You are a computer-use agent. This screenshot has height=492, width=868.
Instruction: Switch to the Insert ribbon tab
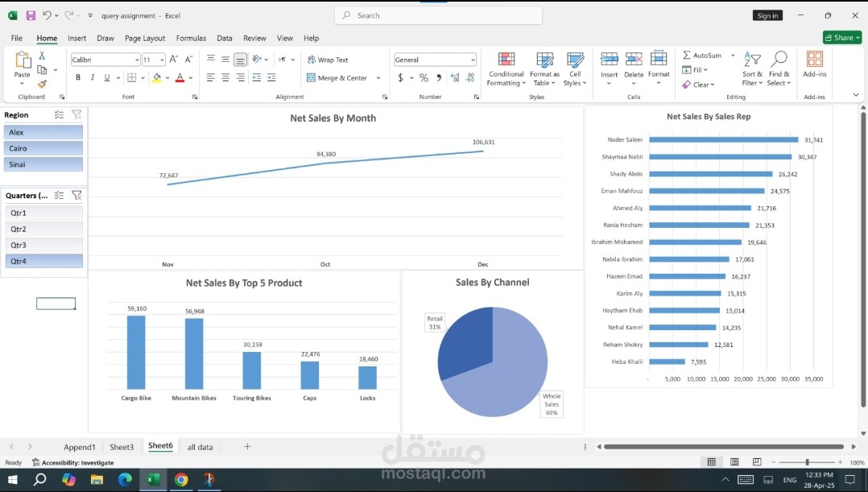[x=77, y=38]
